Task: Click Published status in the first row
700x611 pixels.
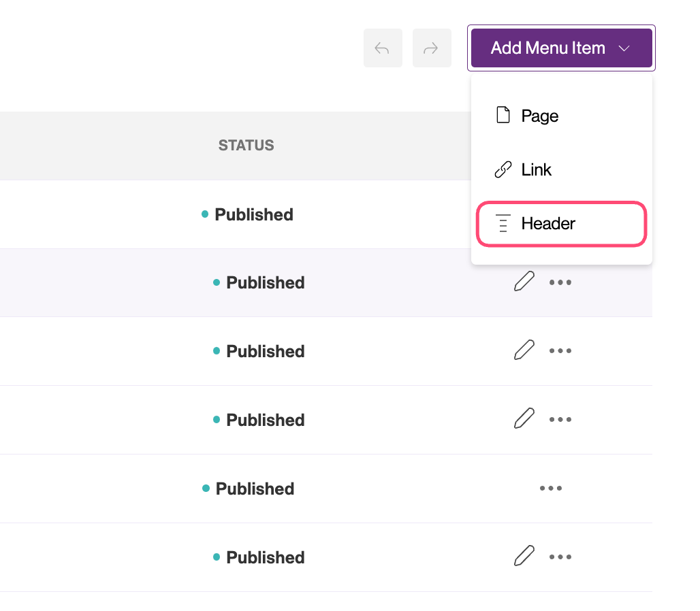Action: pyautogui.click(x=253, y=214)
